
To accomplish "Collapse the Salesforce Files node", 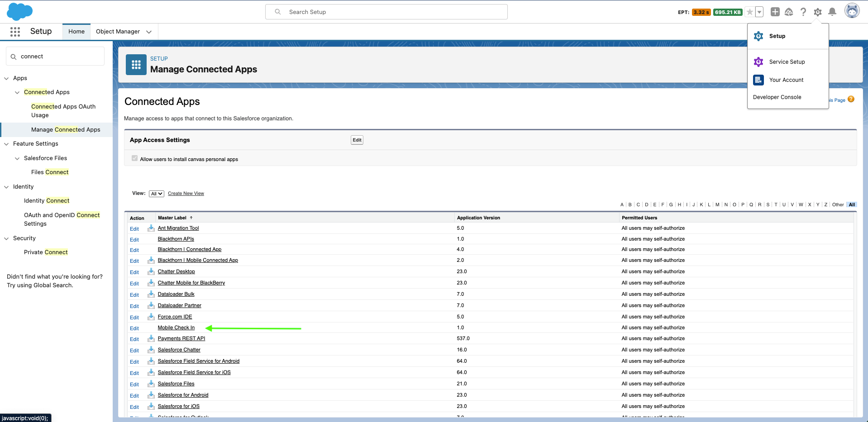I will 17,158.
